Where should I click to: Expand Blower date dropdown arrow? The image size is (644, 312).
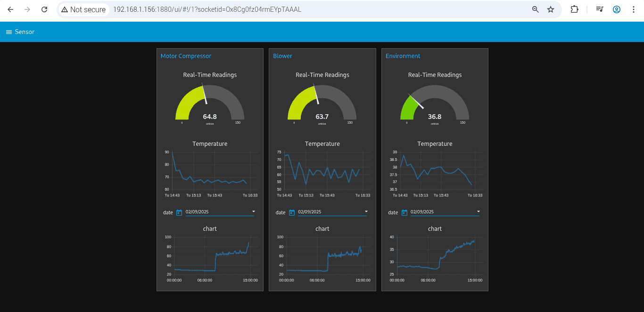click(366, 211)
